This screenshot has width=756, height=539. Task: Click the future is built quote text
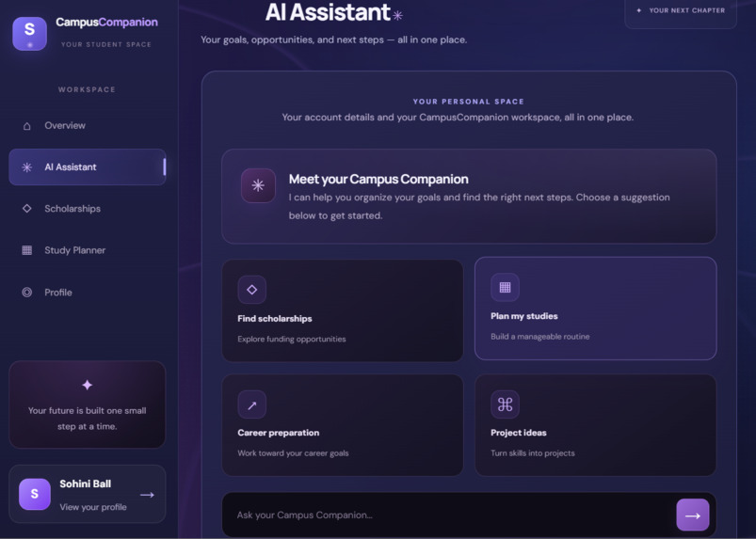tap(87, 419)
